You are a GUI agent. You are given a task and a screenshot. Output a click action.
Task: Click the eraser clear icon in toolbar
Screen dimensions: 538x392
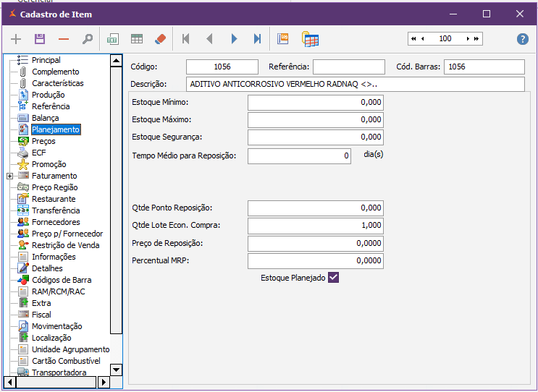point(160,39)
